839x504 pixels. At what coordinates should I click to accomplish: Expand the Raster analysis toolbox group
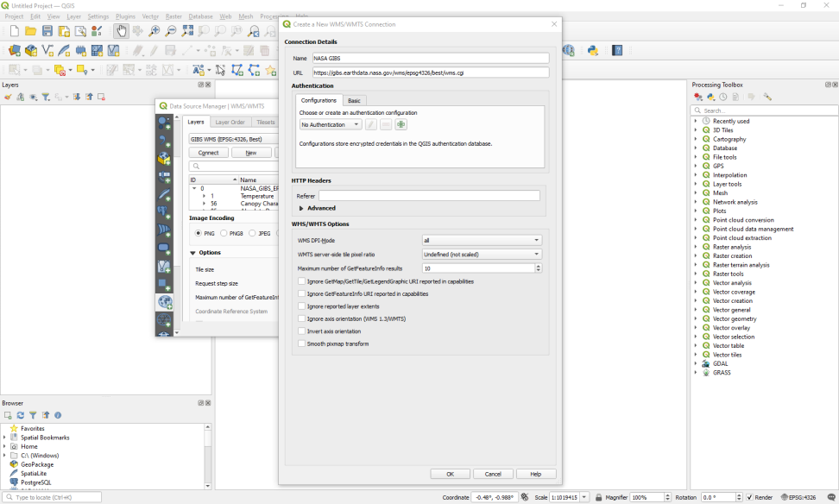point(696,247)
